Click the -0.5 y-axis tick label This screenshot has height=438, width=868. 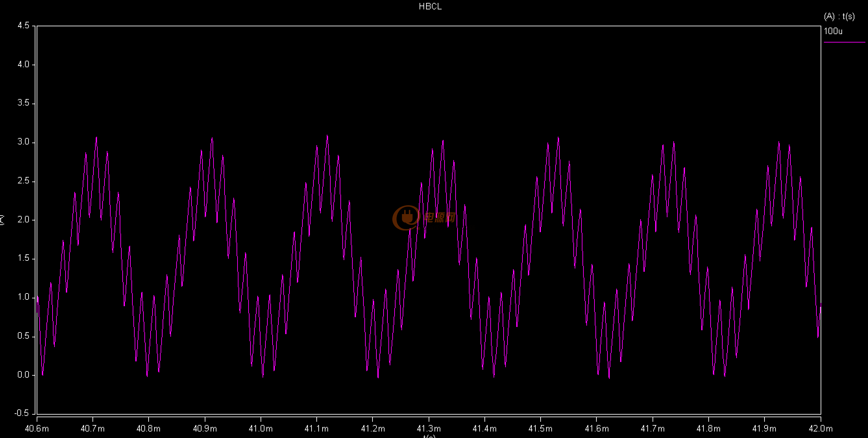click(21, 413)
